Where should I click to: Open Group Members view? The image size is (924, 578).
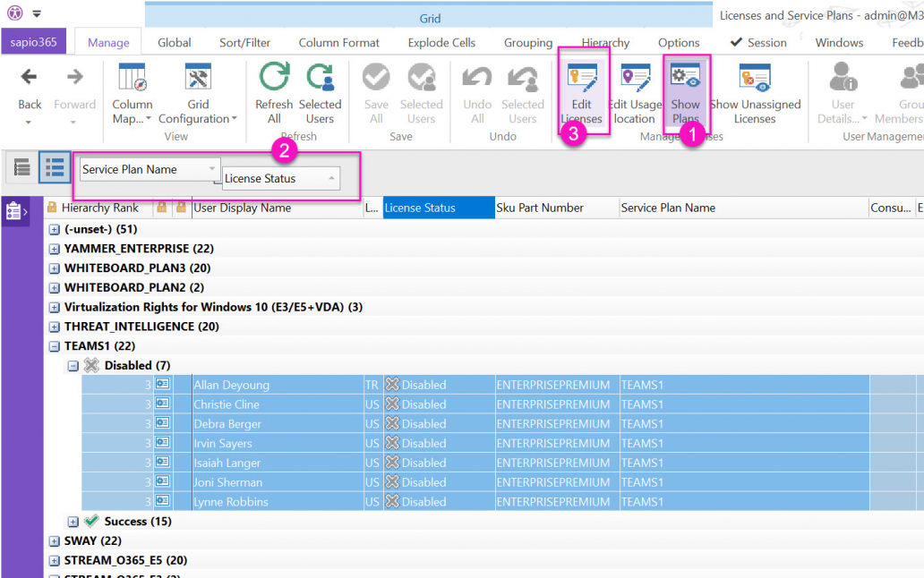pyautogui.click(x=899, y=94)
